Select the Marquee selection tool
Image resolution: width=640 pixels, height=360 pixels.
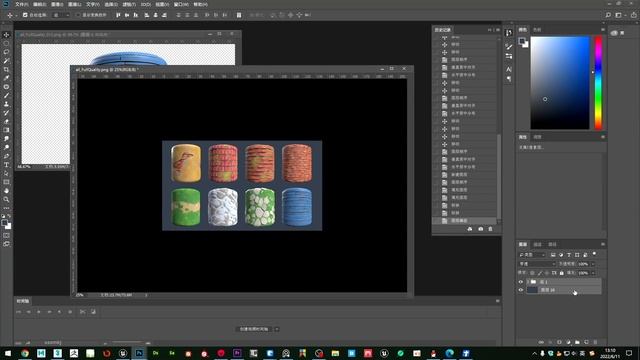pos(6,43)
